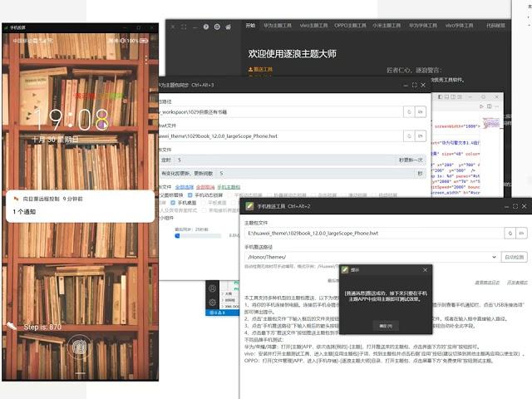
Task: Click the 自动检测 button
Action: (x=515, y=257)
